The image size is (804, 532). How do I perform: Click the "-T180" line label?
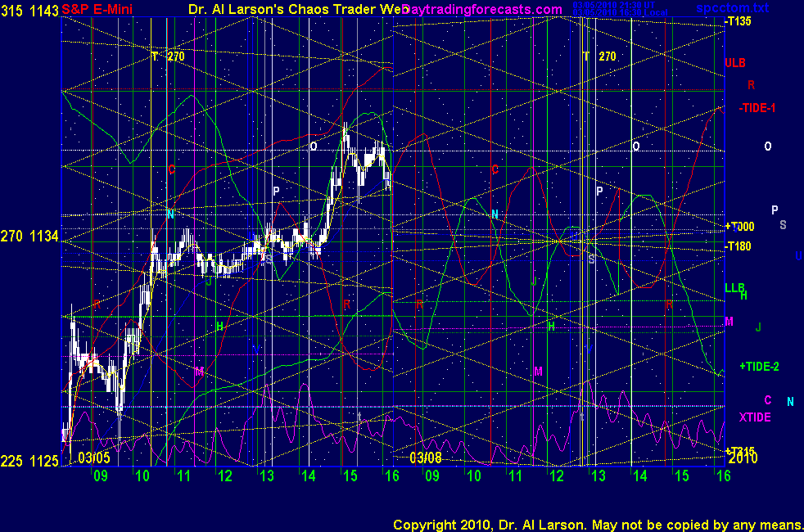(x=738, y=246)
